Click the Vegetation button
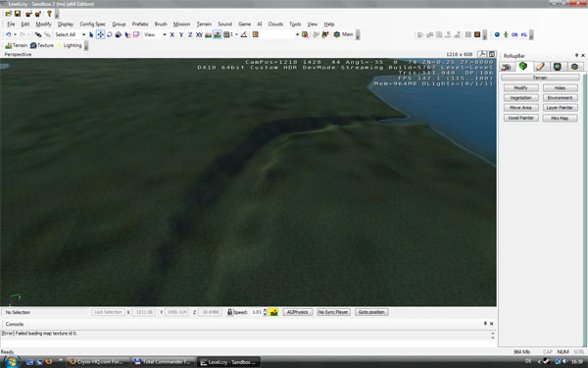This screenshot has height=368, width=588. (521, 97)
